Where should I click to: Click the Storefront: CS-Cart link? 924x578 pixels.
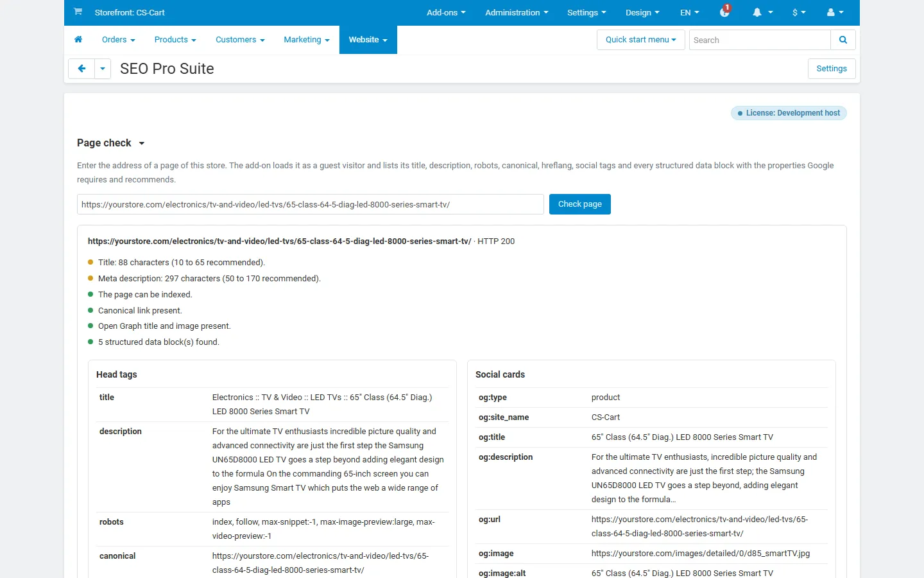(130, 12)
